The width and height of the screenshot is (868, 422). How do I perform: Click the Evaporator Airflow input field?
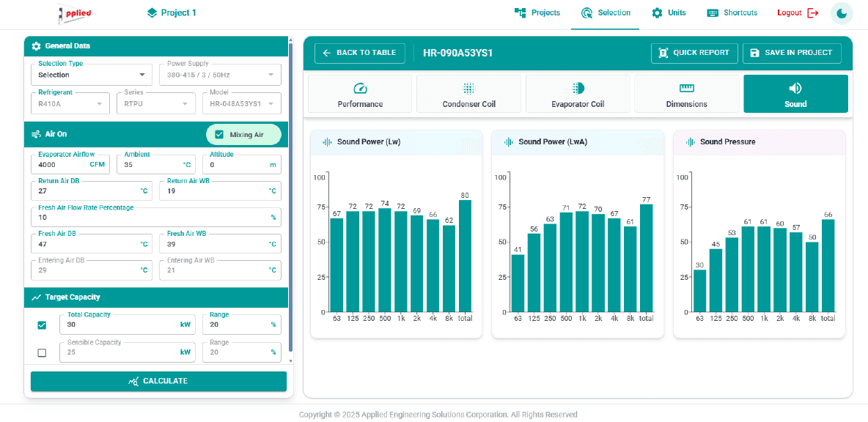[71, 164]
